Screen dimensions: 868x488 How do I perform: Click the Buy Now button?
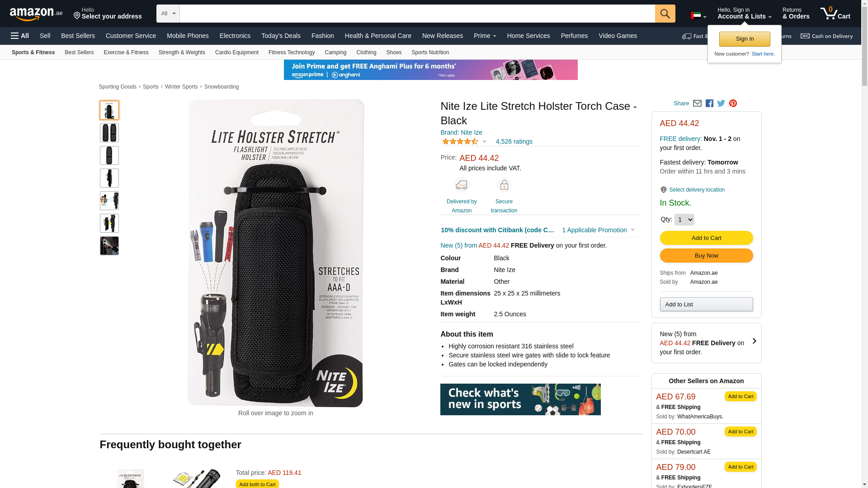point(706,256)
